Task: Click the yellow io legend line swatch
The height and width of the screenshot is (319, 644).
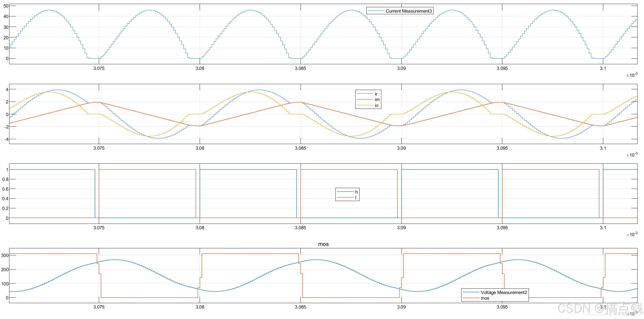Action: click(365, 105)
